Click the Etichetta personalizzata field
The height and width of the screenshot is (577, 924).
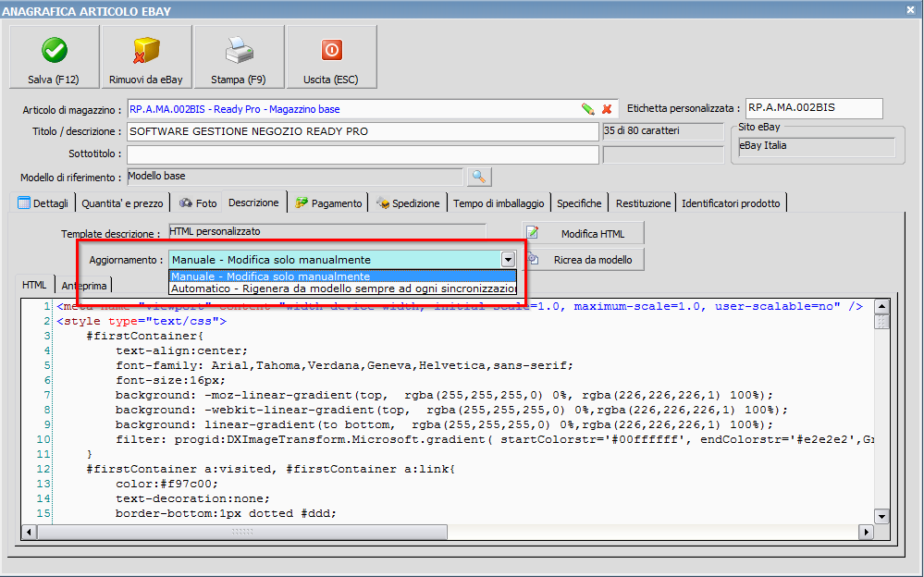pos(814,108)
